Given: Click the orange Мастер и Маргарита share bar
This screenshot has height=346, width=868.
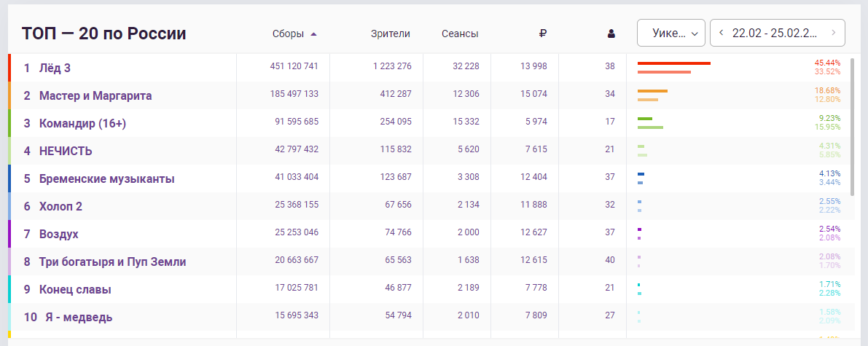Looking at the screenshot, I should [652, 91].
